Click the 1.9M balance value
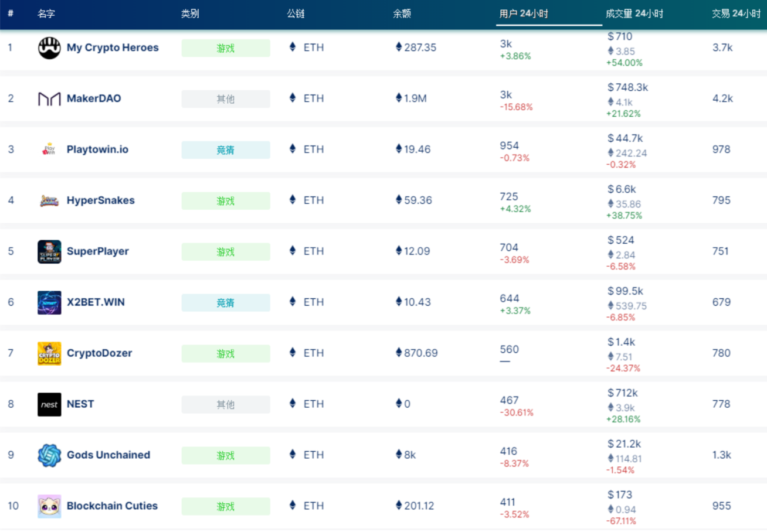The image size is (767, 532). click(x=415, y=98)
